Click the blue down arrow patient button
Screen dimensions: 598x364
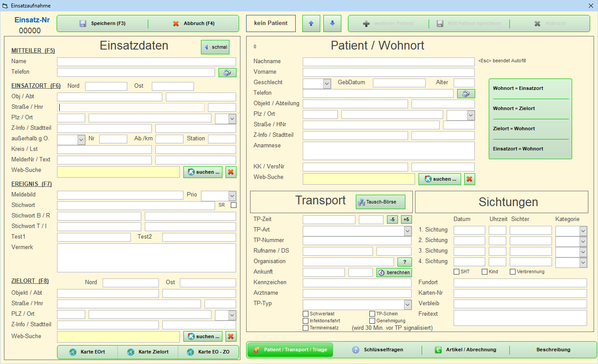click(332, 23)
